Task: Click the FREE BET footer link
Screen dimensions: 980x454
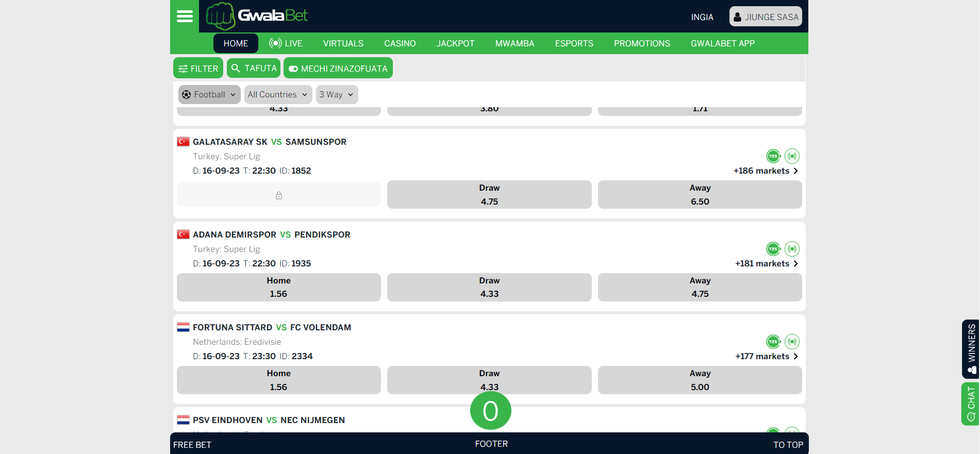Action: pyautogui.click(x=192, y=445)
